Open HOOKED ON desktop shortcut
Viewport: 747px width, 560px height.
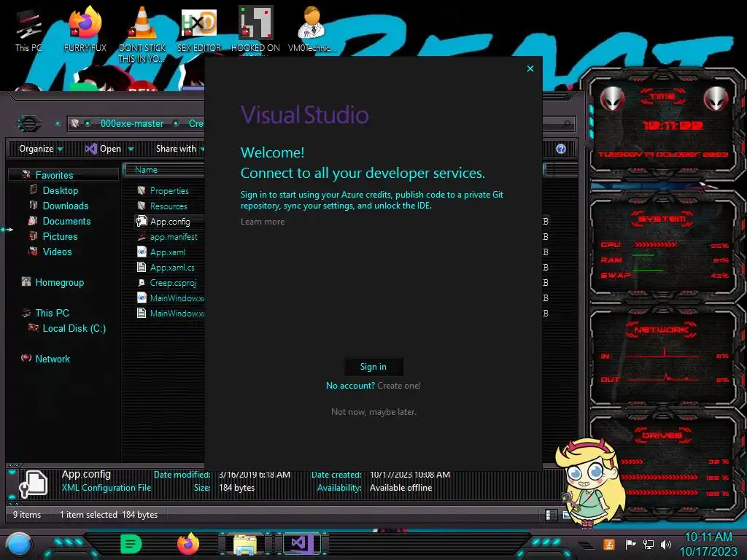point(256,31)
